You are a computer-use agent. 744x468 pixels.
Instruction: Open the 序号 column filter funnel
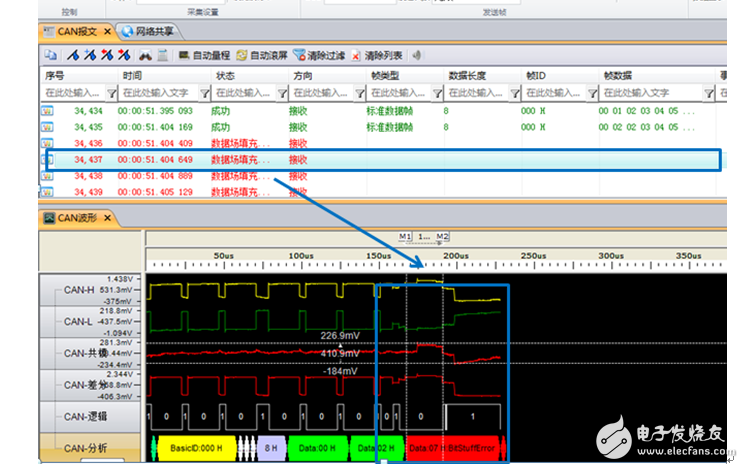pyautogui.click(x=112, y=93)
